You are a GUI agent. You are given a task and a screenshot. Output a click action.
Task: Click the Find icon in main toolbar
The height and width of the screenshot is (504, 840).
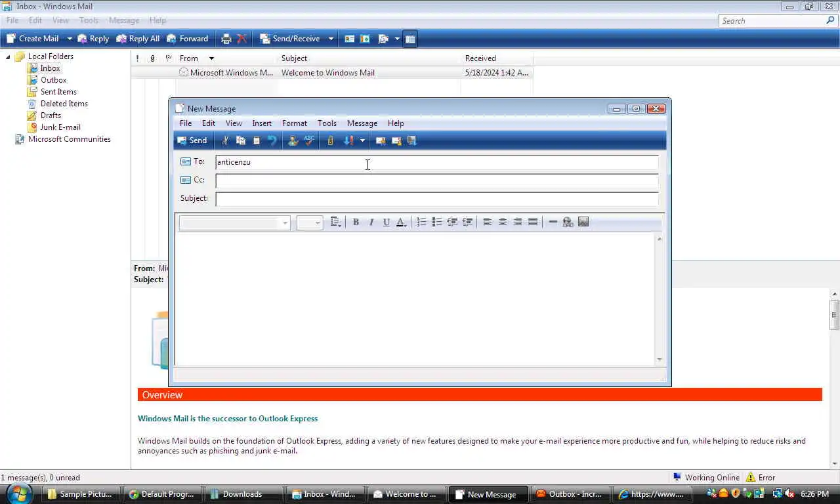tap(383, 39)
